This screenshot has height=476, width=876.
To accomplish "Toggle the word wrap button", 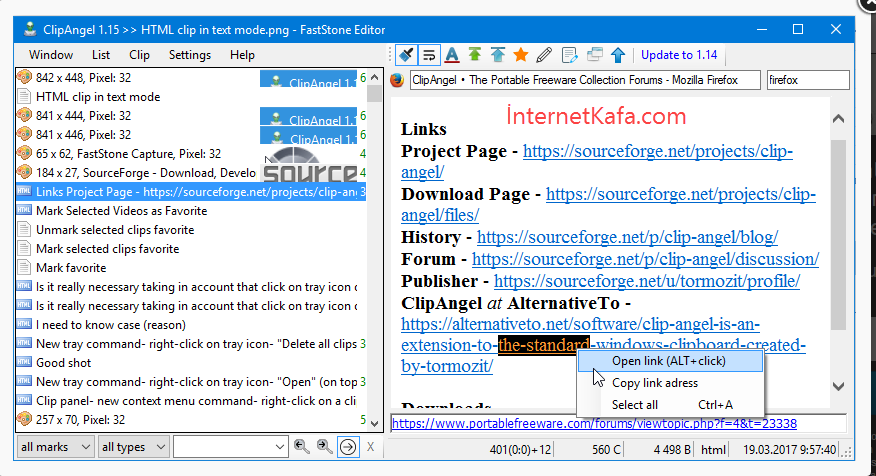I will point(429,55).
